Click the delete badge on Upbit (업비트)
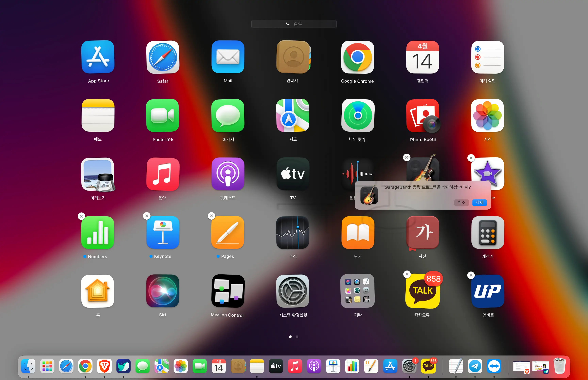The image size is (588, 380). click(471, 275)
